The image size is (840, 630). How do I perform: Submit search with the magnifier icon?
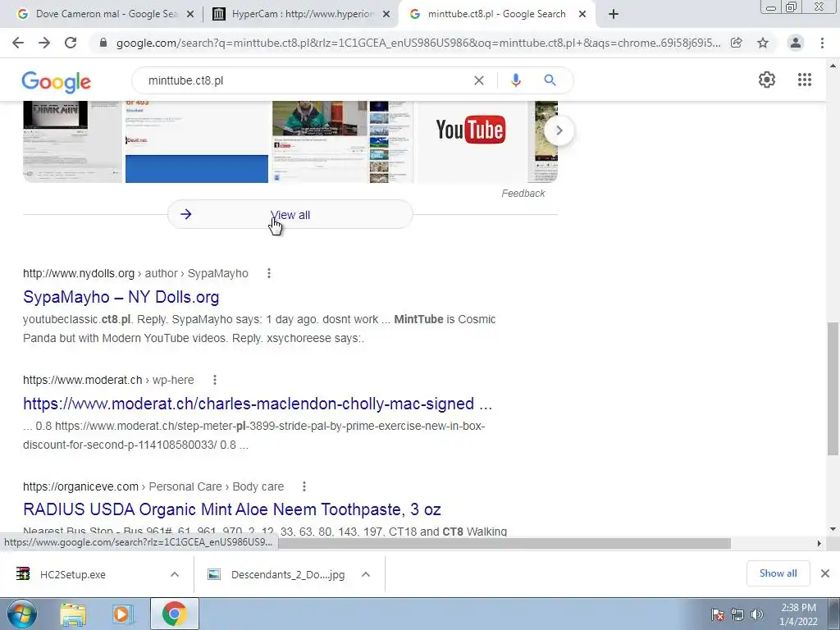point(550,80)
